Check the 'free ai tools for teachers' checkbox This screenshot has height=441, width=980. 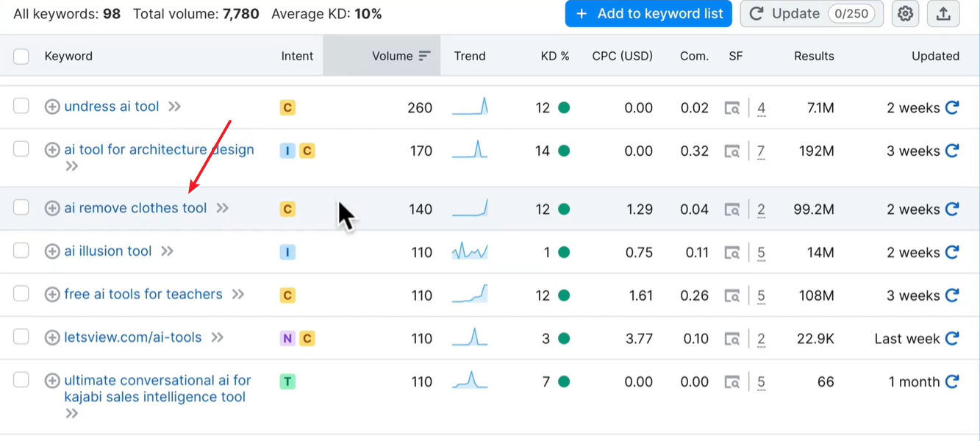tap(21, 294)
